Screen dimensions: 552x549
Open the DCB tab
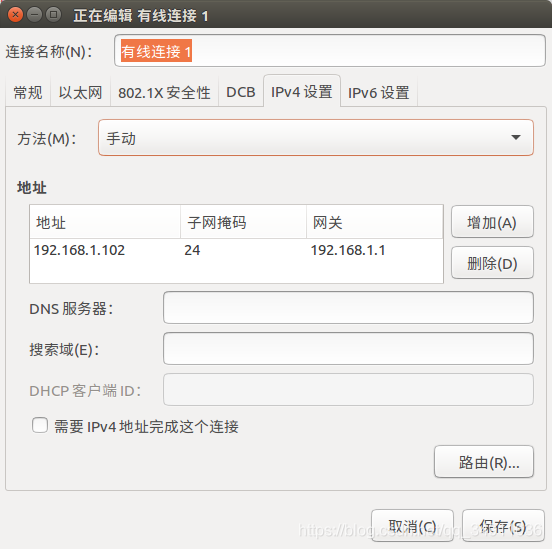[x=241, y=92]
